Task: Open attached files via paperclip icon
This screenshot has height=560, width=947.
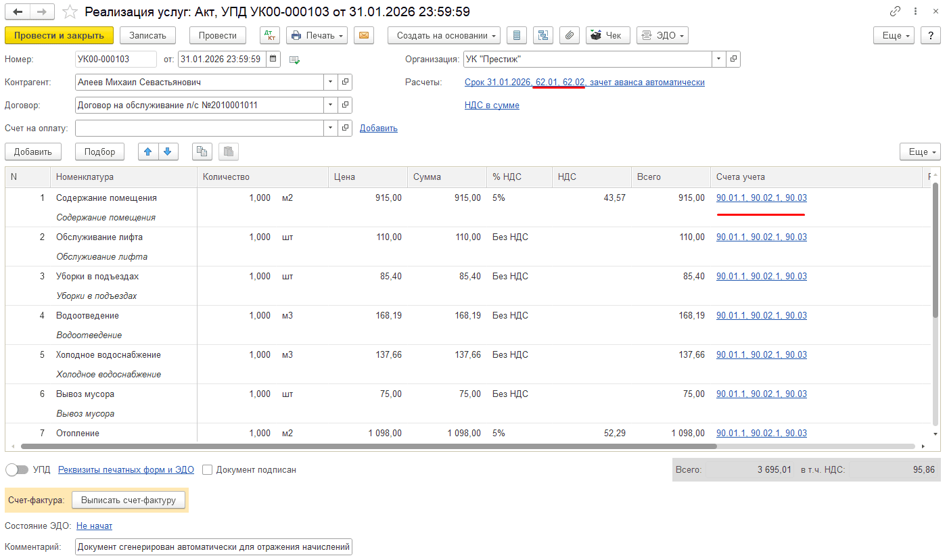Action: (x=570, y=36)
